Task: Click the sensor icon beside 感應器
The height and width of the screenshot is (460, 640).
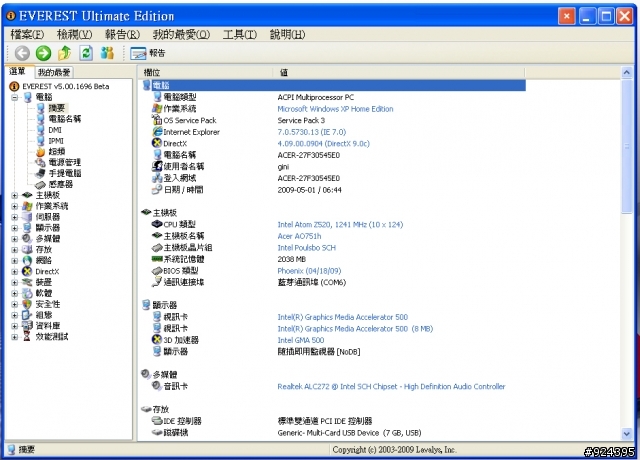Action: click(40, 184)
